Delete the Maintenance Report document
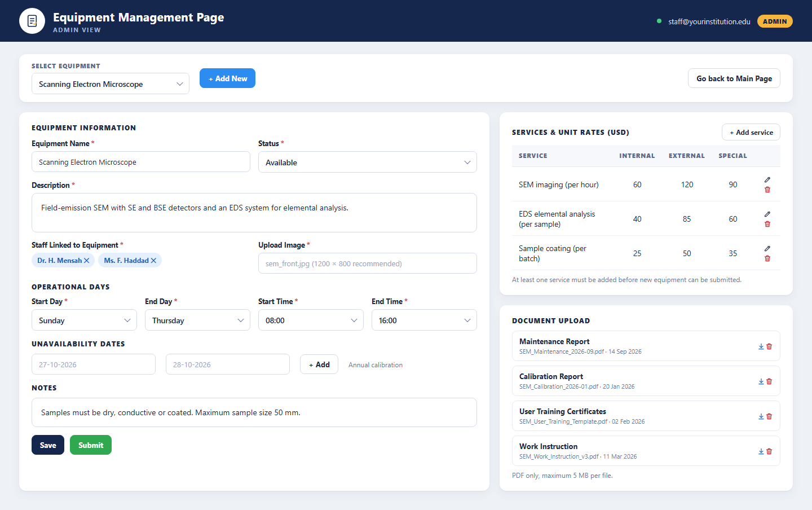The width and height of the screenshot is (812, 510). (769, 346)
